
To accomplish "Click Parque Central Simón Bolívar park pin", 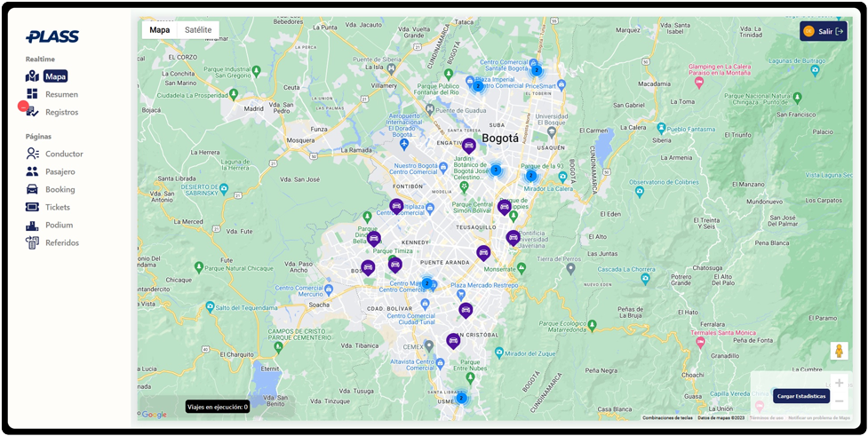I will tap(465, 188).
